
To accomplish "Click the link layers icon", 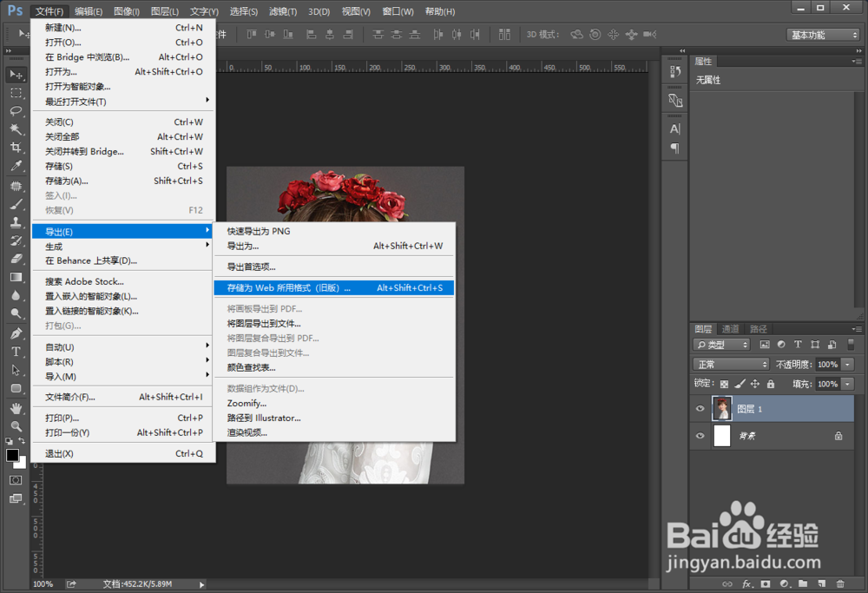I will (727, 583).
